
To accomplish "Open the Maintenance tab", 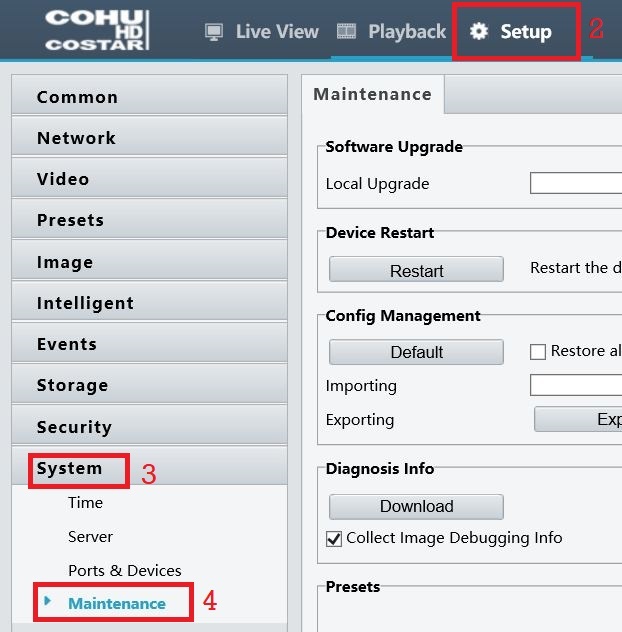I will tap(372, 94).
